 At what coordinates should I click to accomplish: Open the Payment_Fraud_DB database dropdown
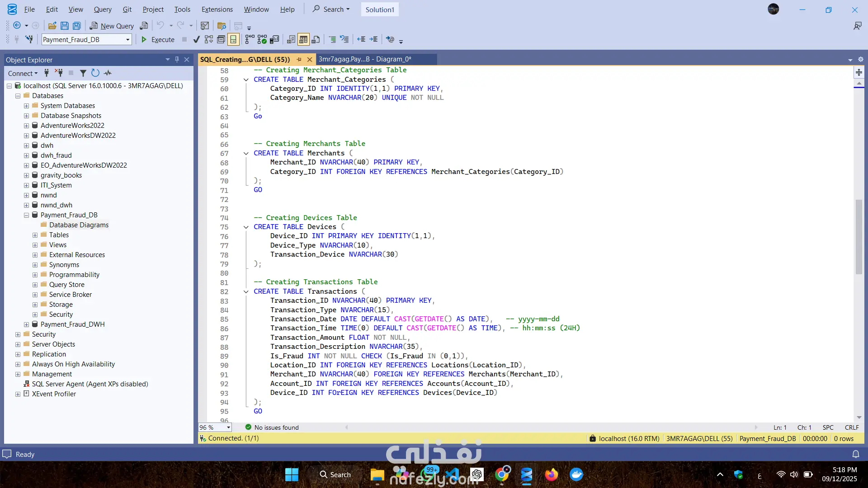(x=127, y=40)
